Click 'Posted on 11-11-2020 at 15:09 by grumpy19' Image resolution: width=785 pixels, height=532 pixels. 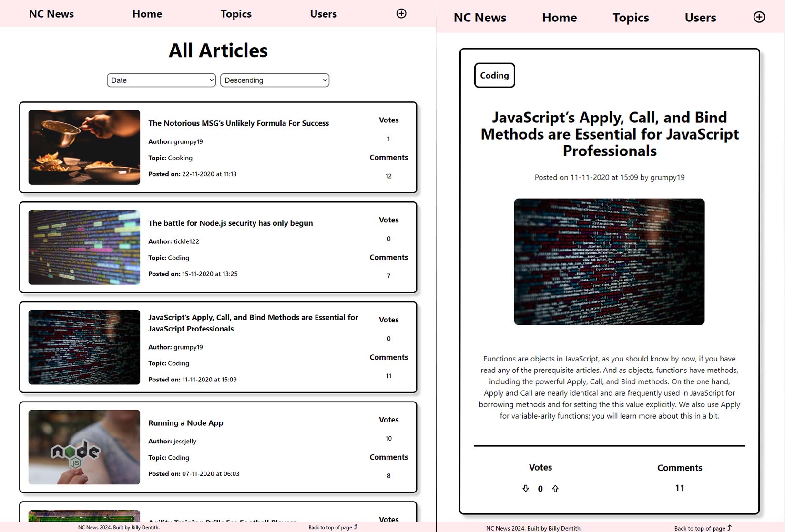(x=609, y=177)
